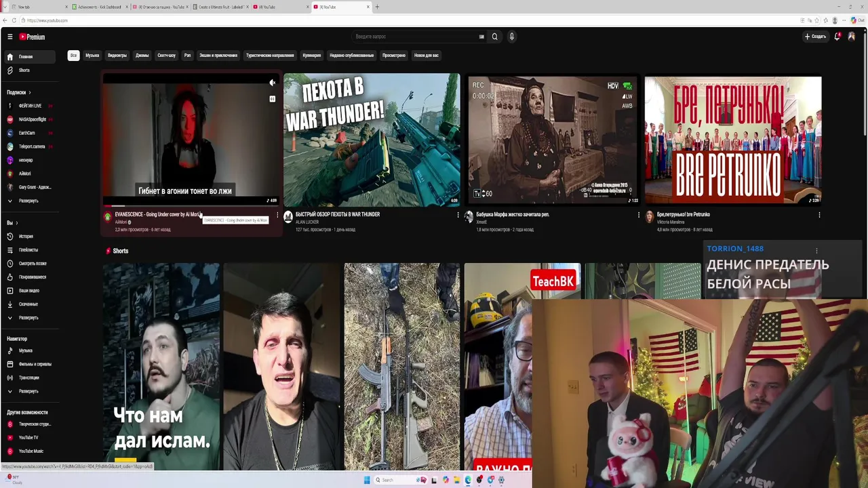Open options menu for War Thunder video
Image resolution: width=868 pixels, height=488 pixels.
[x=458, y=215]
